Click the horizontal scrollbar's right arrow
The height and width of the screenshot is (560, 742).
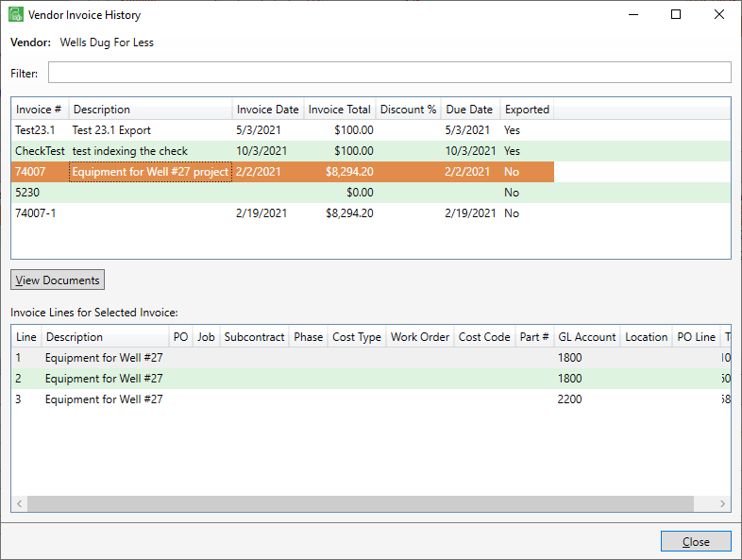pos(722,503)
